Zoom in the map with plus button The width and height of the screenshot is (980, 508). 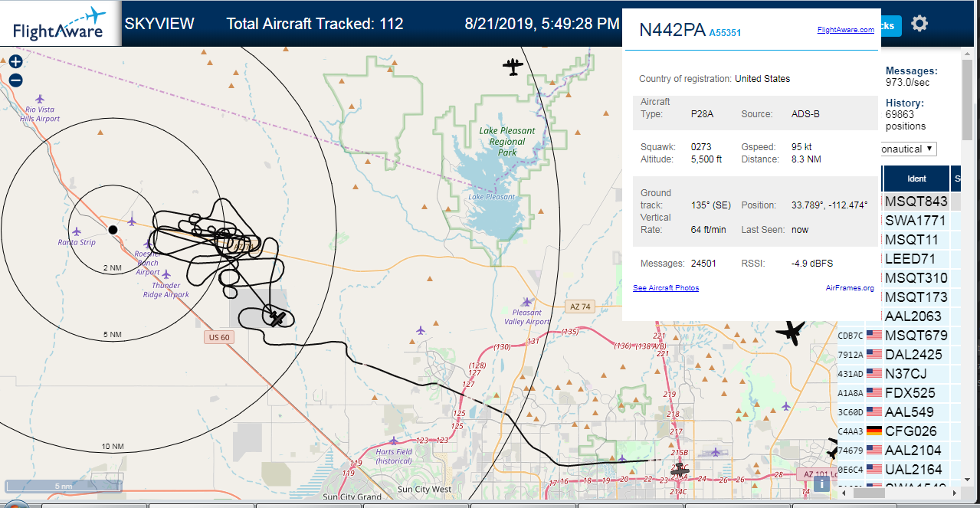tap(16, 62)
